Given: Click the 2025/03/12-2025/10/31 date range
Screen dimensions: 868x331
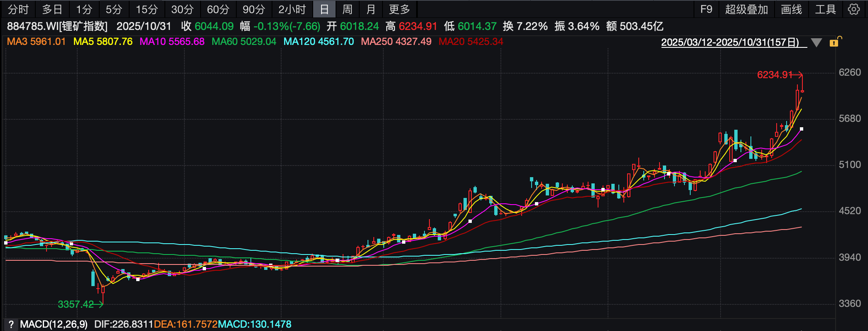Looking at the screenshot, I should [x=730, y=42].
